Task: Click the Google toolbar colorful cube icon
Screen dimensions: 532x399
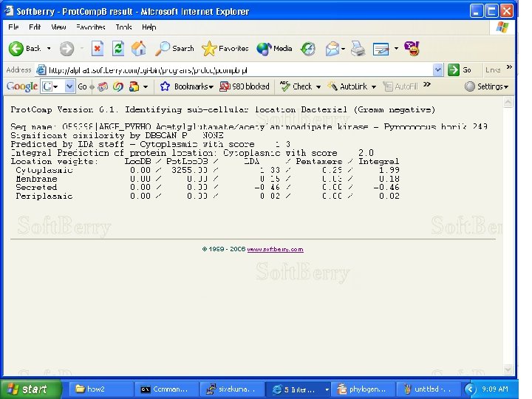Action: (134, 86)
